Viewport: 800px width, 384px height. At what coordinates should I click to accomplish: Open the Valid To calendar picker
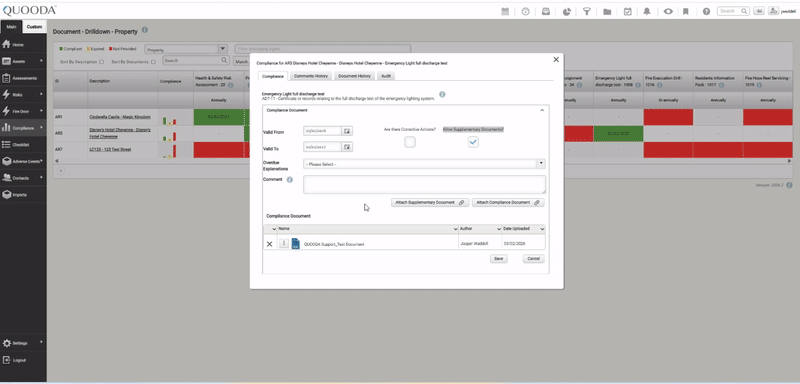[347, 147]
